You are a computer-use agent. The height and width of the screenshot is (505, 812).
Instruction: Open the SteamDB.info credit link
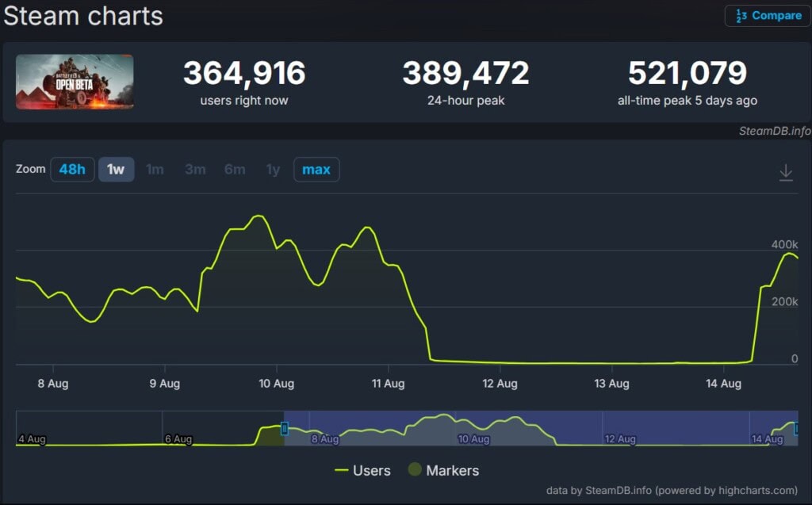pos(775,131)
